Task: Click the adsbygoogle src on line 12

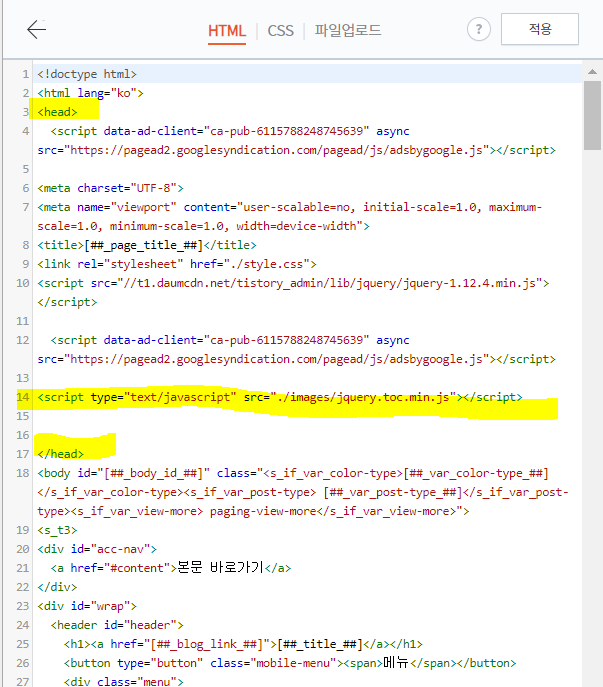Action: [x=296, y=359]
